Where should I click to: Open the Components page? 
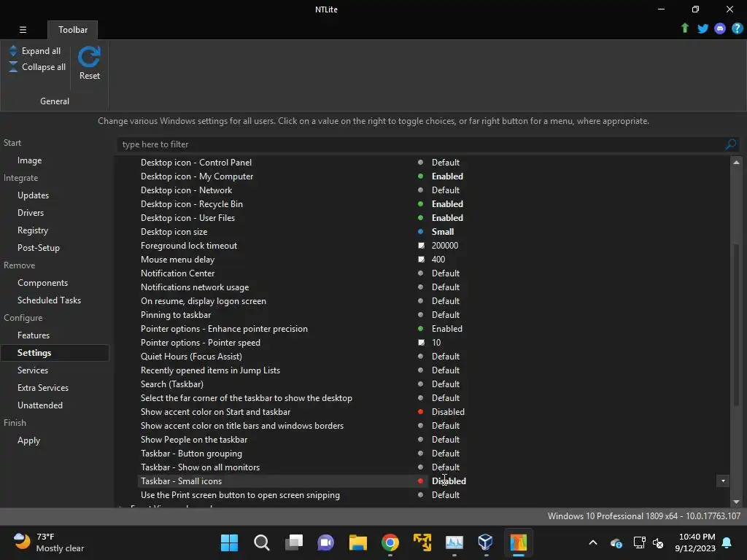tap(43, 283)
